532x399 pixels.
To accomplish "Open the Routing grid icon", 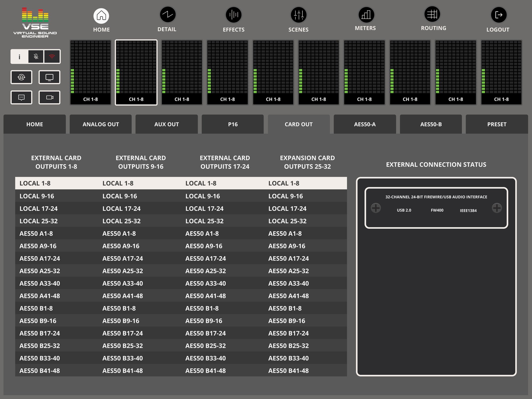I will point(432,14).
